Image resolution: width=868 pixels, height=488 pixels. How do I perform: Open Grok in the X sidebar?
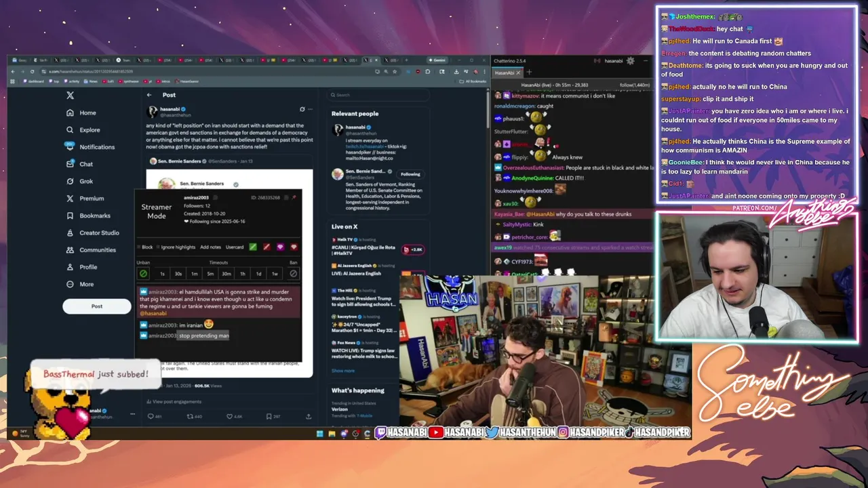[79, 181]
